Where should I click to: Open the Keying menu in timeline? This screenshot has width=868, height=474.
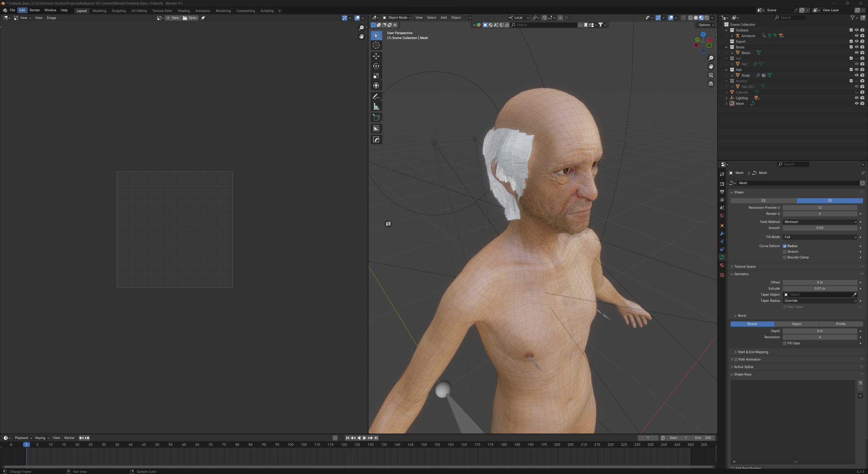(x=42, y=438)
